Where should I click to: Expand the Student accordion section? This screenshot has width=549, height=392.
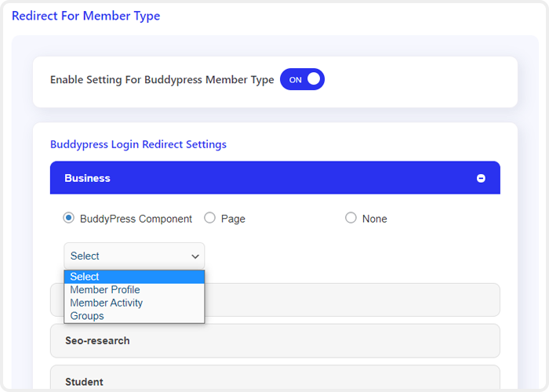(275, 378)
